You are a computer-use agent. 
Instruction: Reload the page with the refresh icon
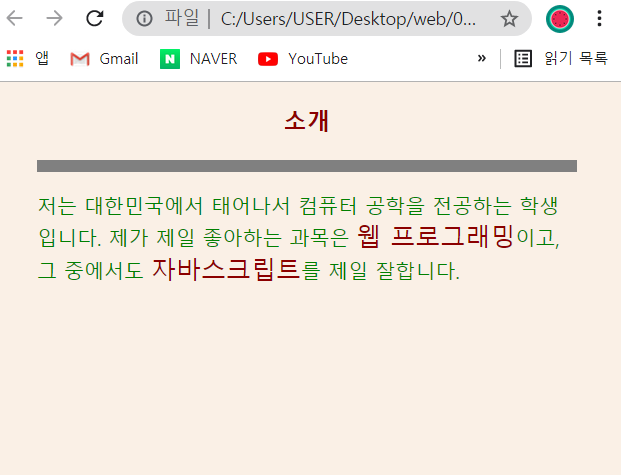[x=95, y=18]
